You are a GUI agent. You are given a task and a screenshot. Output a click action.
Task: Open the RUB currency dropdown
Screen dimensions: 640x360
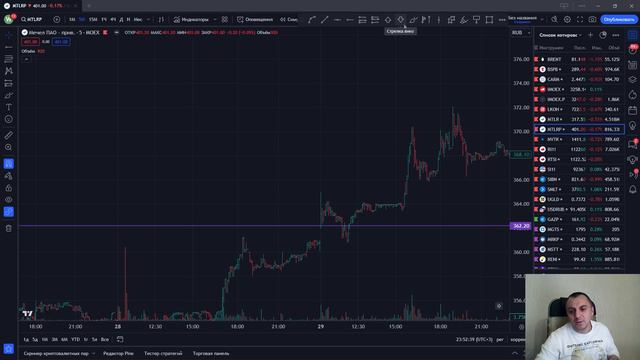[521, 33]
